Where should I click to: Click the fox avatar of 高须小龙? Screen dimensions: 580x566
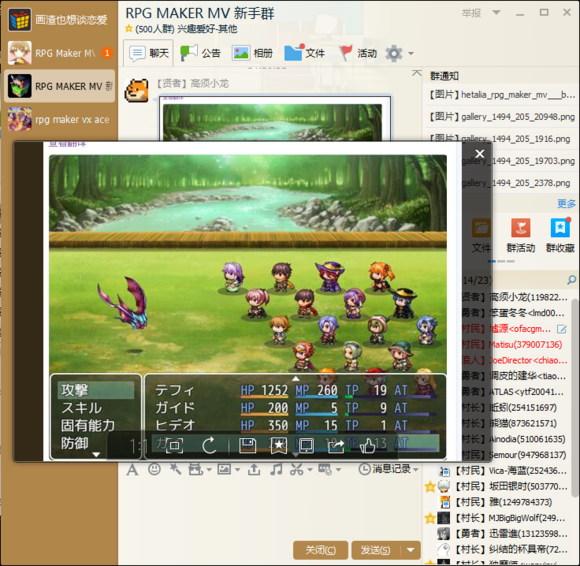(x=136, y=90)
